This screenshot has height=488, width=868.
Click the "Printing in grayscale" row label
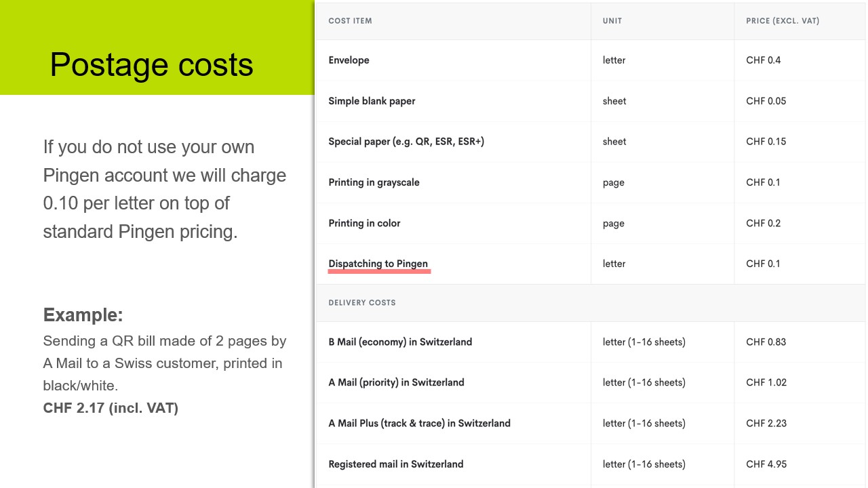point(374,182)
